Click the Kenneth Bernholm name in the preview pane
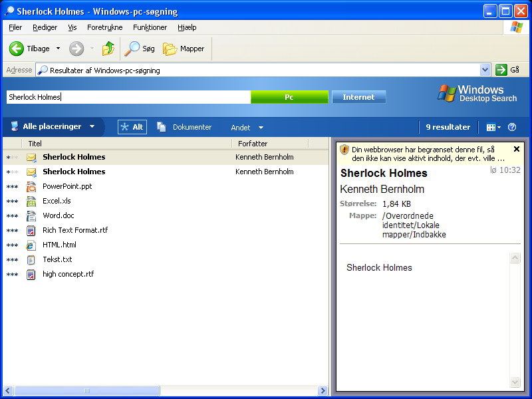This screenshot has width=532, height=399. click(382, 189)
